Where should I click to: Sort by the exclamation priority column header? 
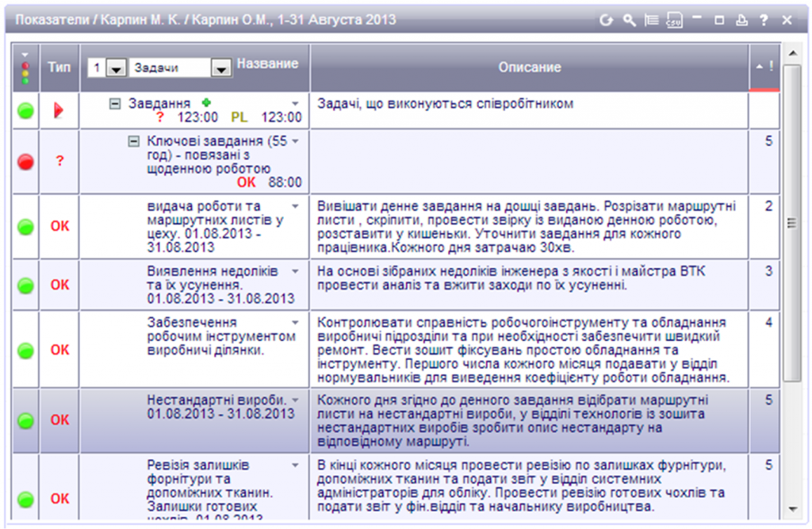(x=764, y=67)
